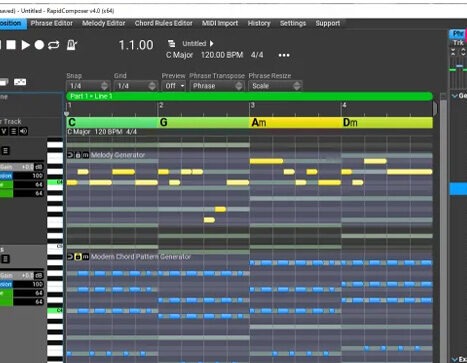Switch to the Melody Editor tab
The image size is (467, 363).
tap(104, 23)
